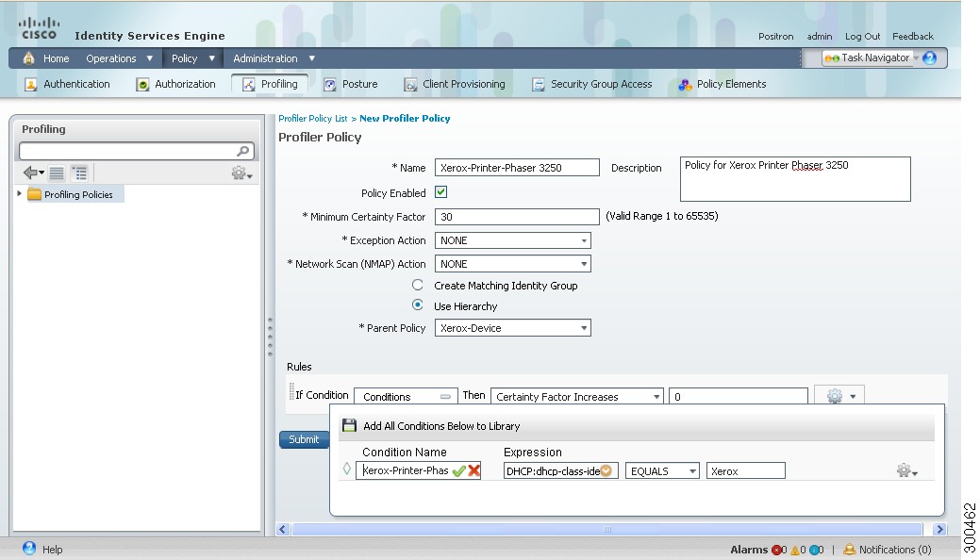Click the save-to-library floppy disk icon
This screenshot has height=560, width=980.
(x=349, y=425)
